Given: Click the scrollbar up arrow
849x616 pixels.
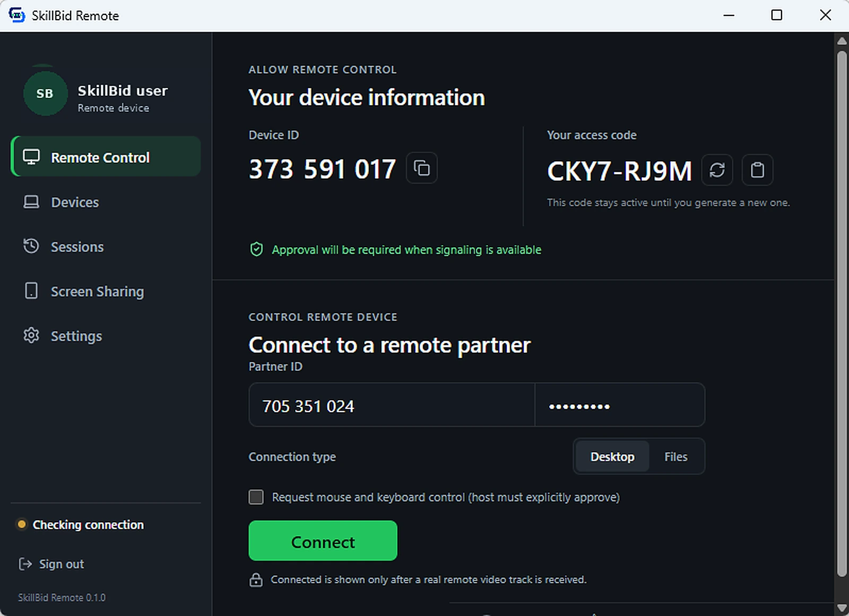Looking at the screenshot, I should [x=842, y=41].
